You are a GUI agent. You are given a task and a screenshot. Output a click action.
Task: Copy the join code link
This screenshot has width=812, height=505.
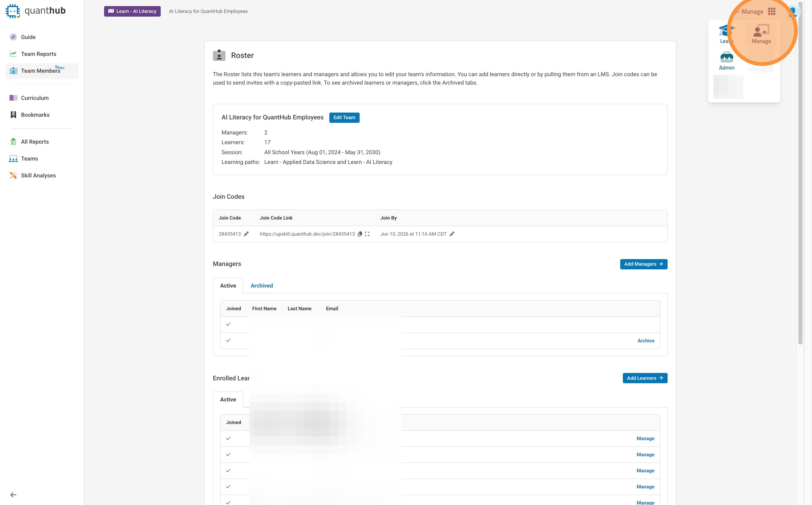click(360, 234)
